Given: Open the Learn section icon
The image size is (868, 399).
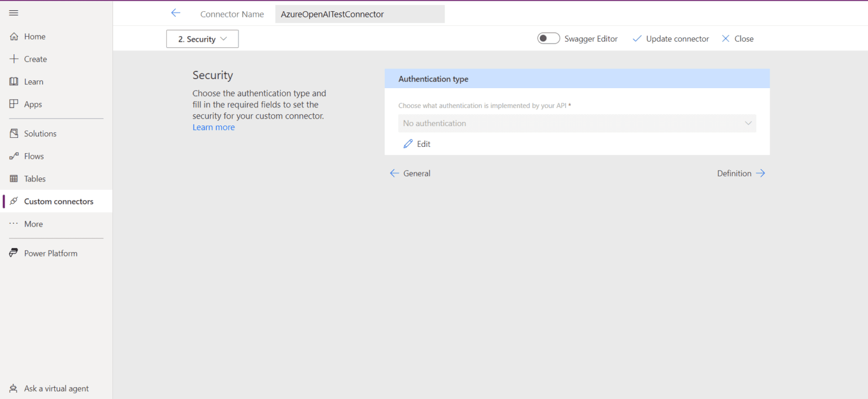Looking at the screenshot, I should click(14, 81).
